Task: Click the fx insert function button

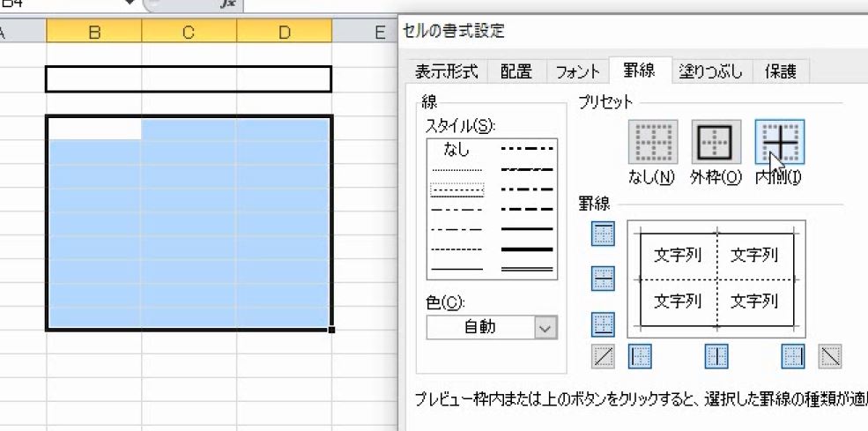Action: pos(227,4)
